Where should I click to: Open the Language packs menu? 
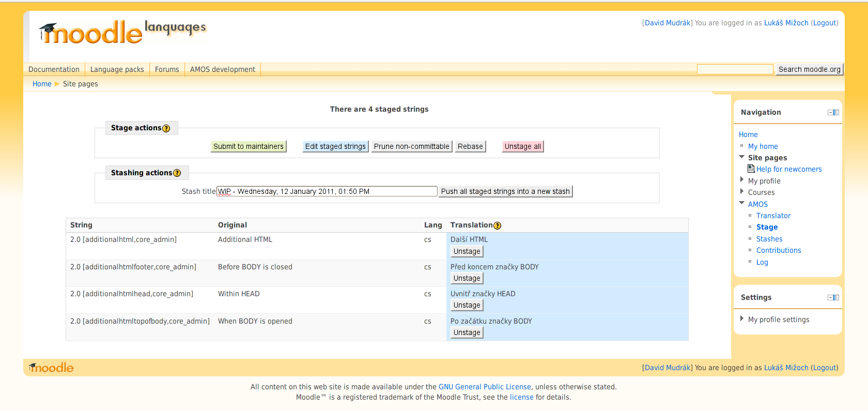click(x=117, y=69)
